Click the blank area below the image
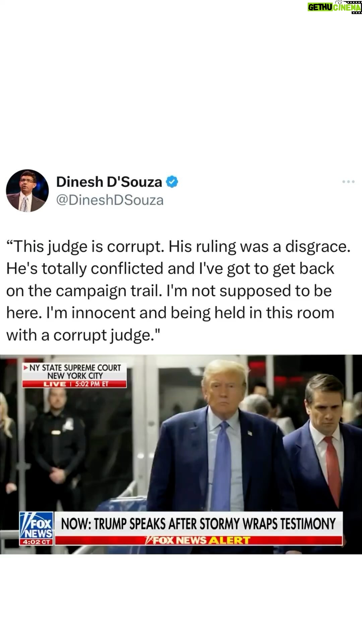 (181, 599)
